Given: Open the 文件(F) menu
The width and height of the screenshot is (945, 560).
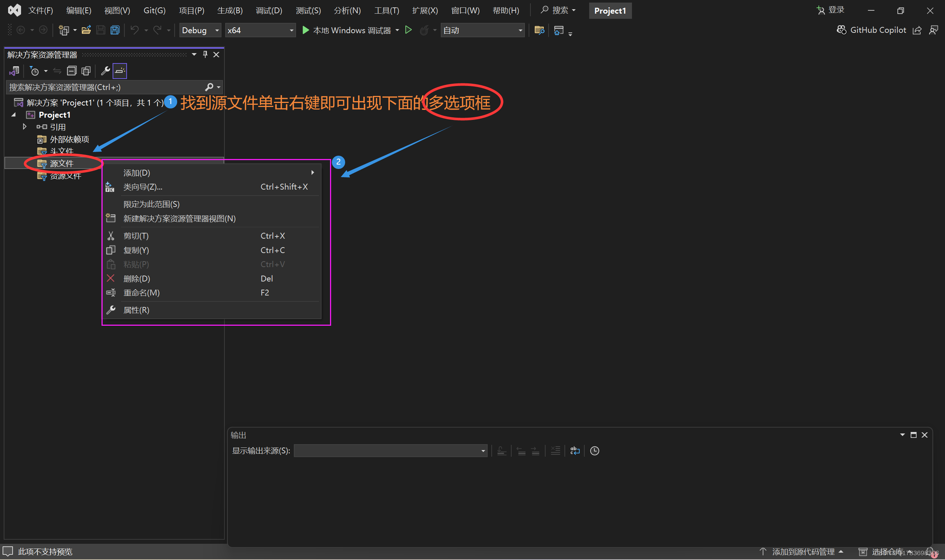Looking at the screenshot, I should (40, 11).
